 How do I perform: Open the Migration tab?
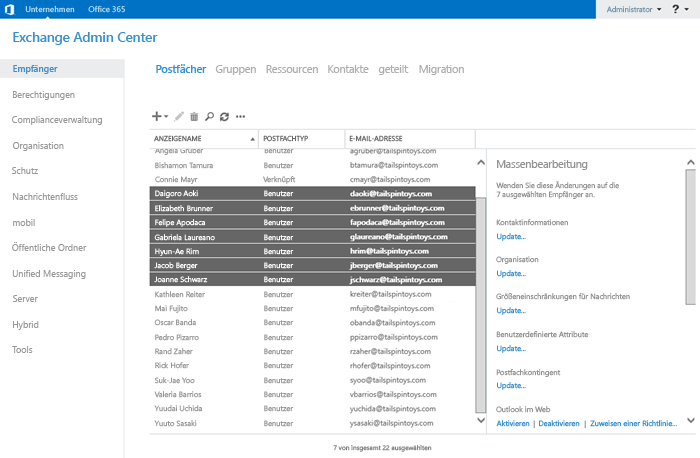(441, 69)
